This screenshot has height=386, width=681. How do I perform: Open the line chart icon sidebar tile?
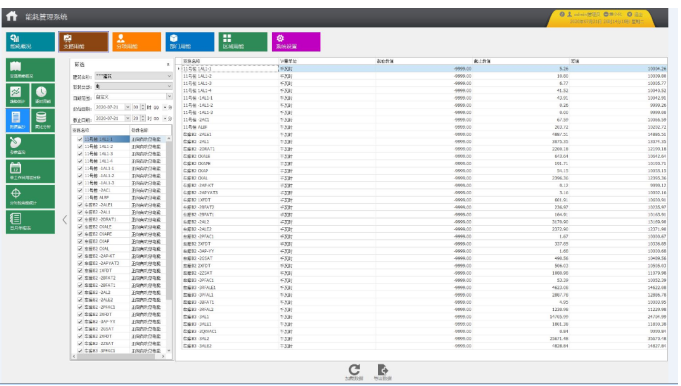coord(17,95)
